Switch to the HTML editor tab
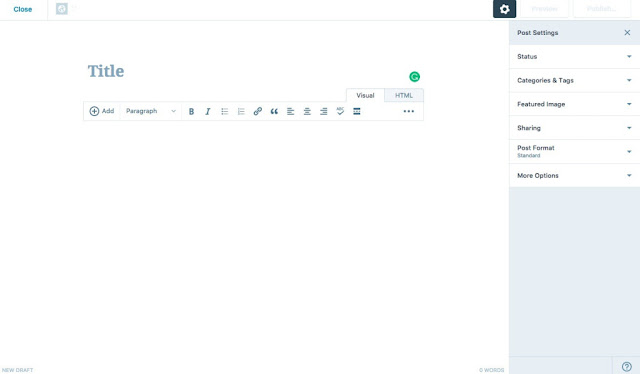 (404, 95)
